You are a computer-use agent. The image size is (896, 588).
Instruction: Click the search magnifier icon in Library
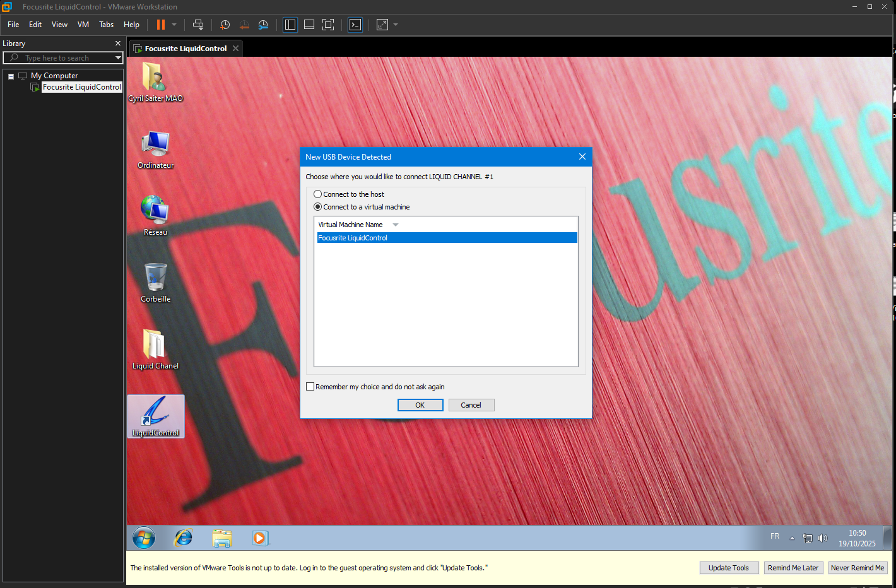pos(14,57)
